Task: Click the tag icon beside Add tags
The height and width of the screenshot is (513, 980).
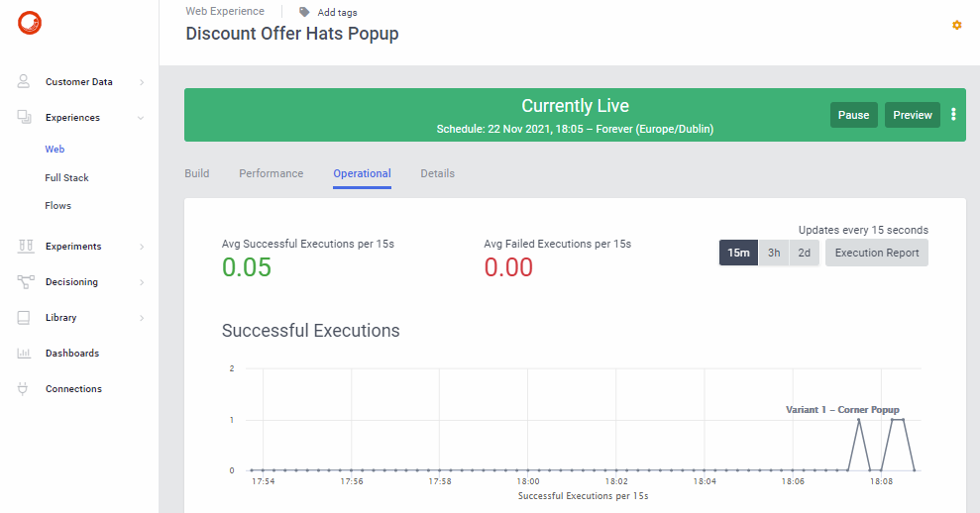Action: 304,12
